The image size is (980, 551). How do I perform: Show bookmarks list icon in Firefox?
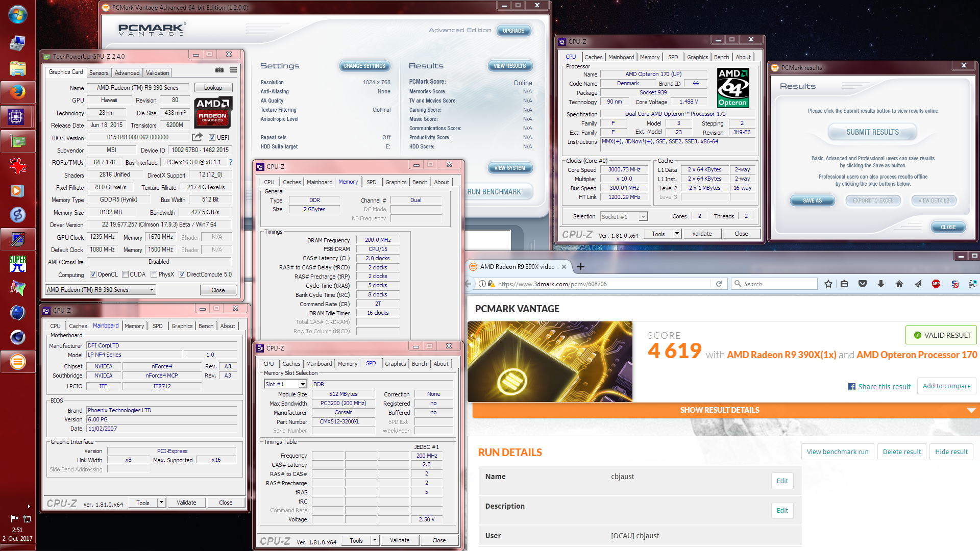pyautogui.click(x=844, y=284)
